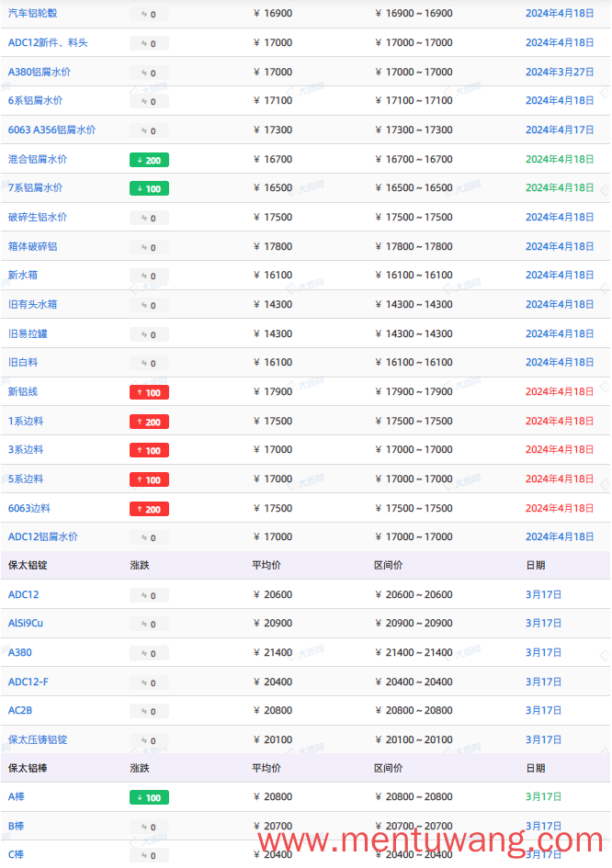Open the 6系铝屑水价 entry

(x=36, y=101)
